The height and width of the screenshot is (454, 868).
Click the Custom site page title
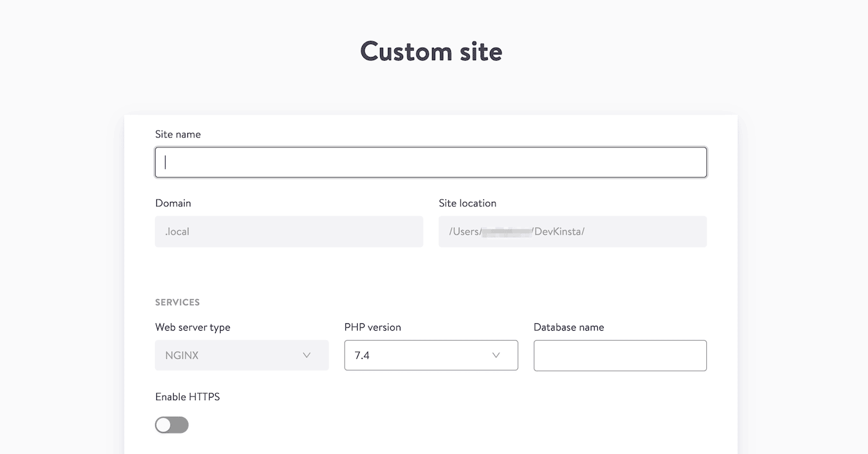[x=431, y=51]
